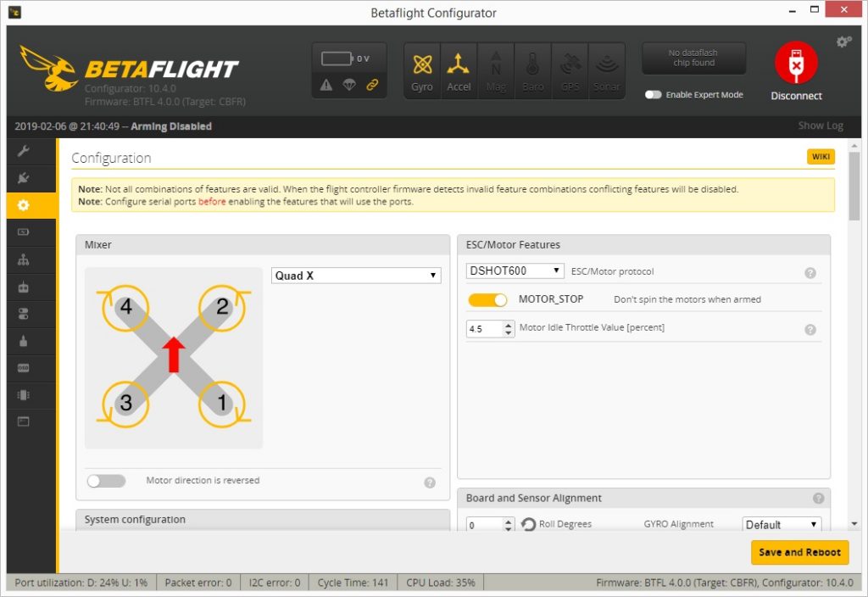Open the WIKI link button

tap(821, 157)
